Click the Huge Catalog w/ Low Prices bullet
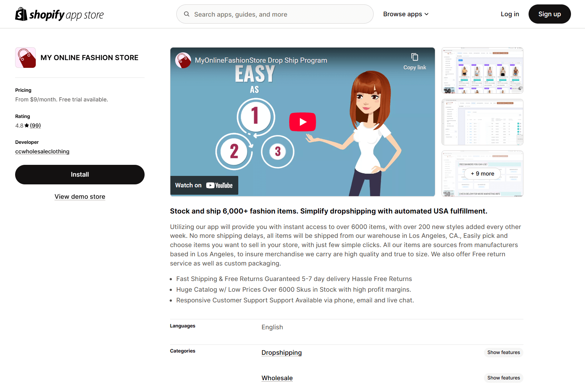Image resolution: width=585 pixels, height=392 pixels. coord(294,289)
